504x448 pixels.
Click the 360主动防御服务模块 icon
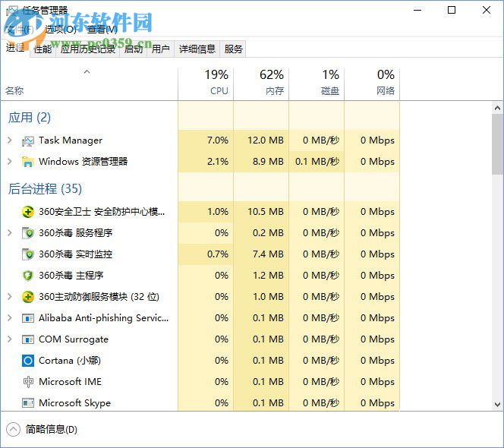28,297
